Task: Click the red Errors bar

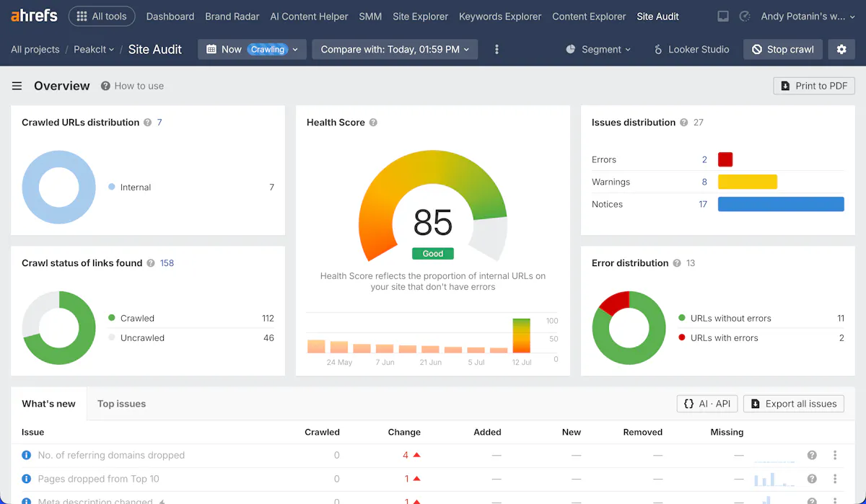Action: click(725, 159)
